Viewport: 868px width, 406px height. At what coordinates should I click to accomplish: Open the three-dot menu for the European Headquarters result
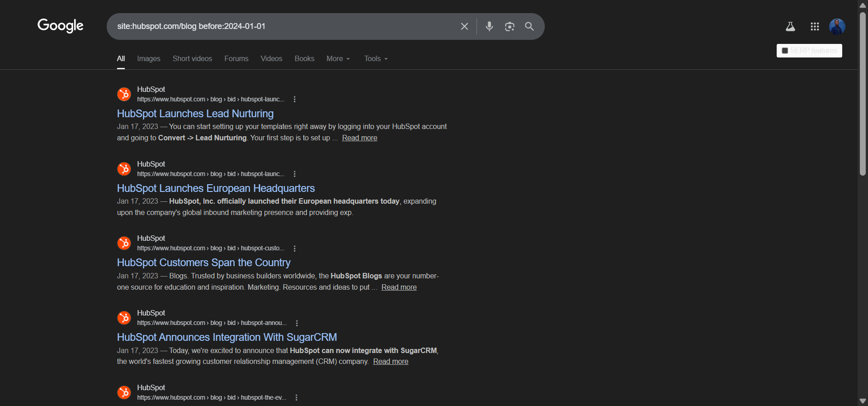[x=295, y=174]
